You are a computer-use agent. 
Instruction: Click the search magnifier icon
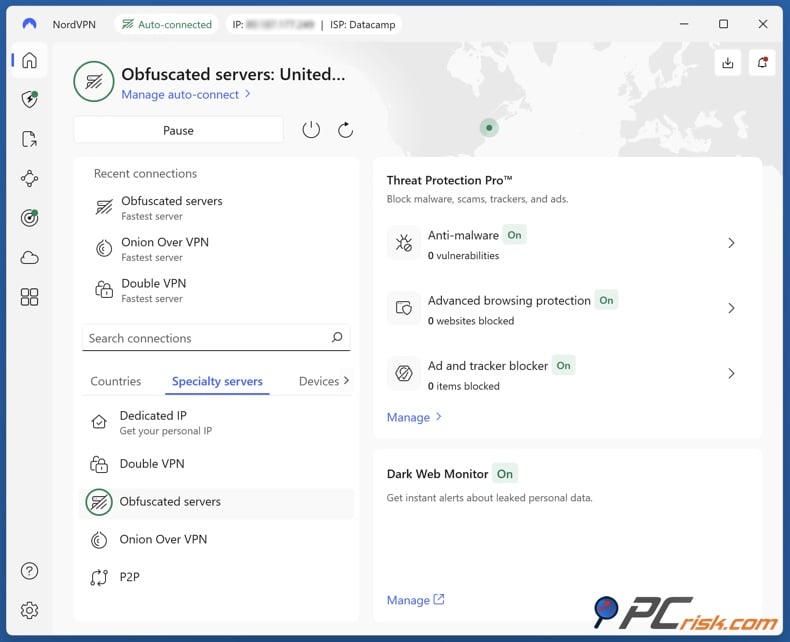click(x=337, y=337)
